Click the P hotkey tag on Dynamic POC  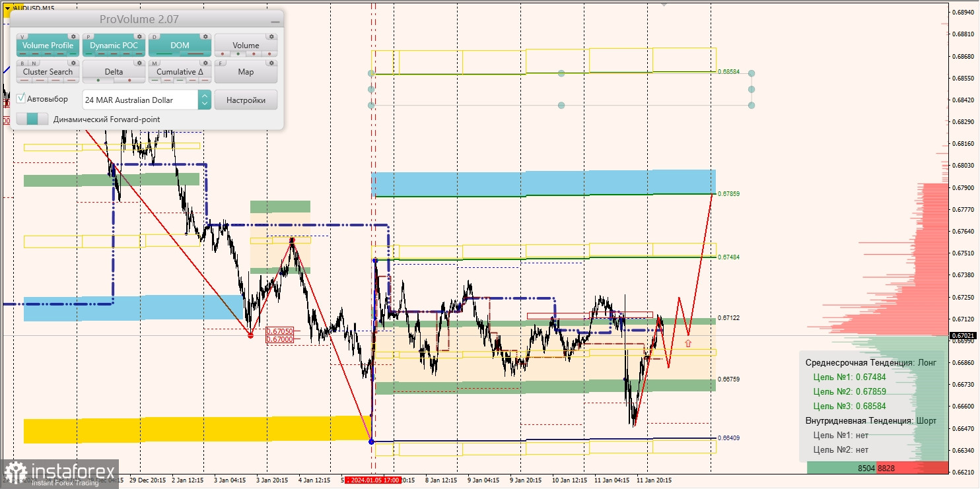pos(89,37)
